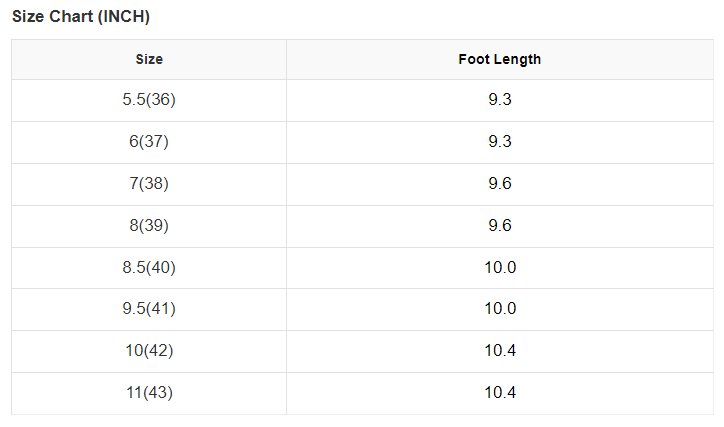Click the 9.3 value in the 6(37) row

click(x=500, y=142)
